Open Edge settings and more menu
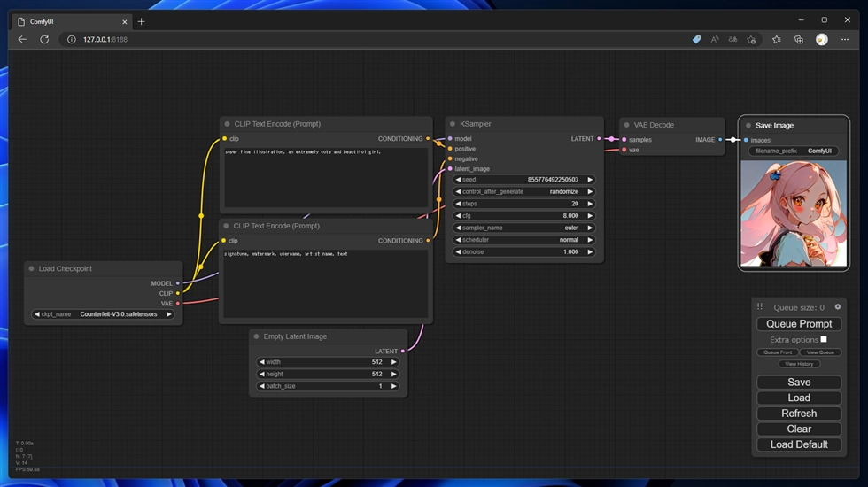The width and height of the screenshot is (868, 487). (x=844, y=40)
